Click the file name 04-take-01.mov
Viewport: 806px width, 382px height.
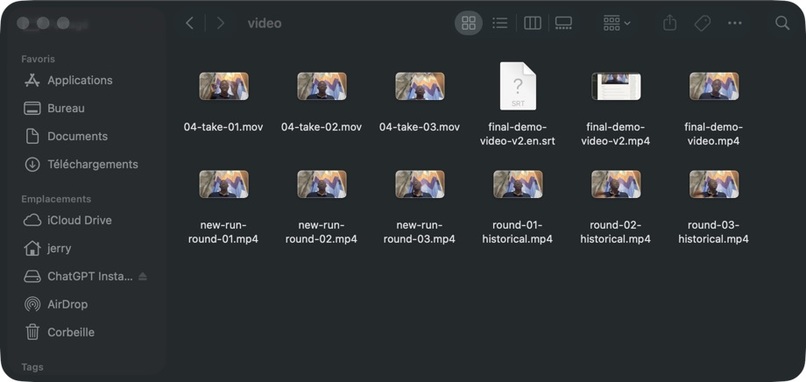(224, 127)
